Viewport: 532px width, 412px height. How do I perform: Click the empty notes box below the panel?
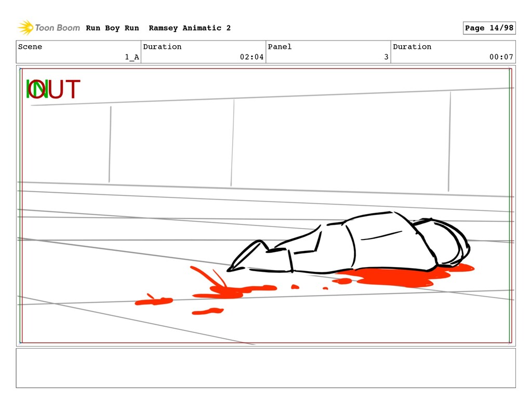pos(265,368)
